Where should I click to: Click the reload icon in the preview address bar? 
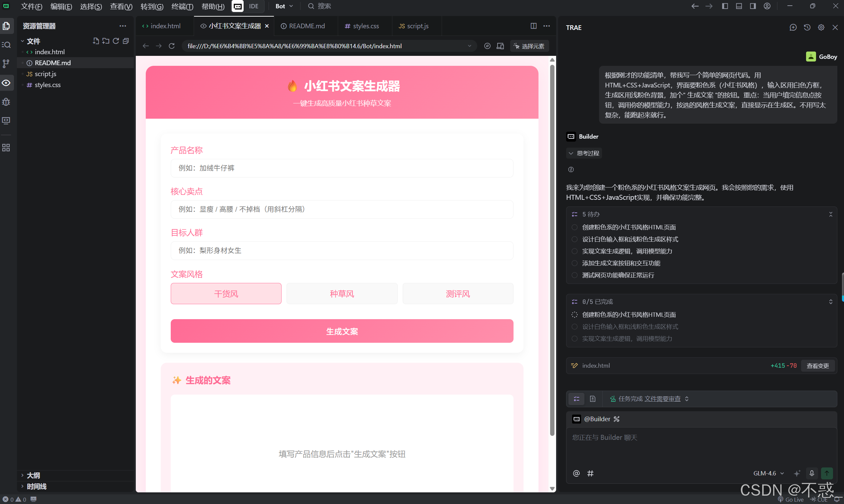click(x=171, y=46)
